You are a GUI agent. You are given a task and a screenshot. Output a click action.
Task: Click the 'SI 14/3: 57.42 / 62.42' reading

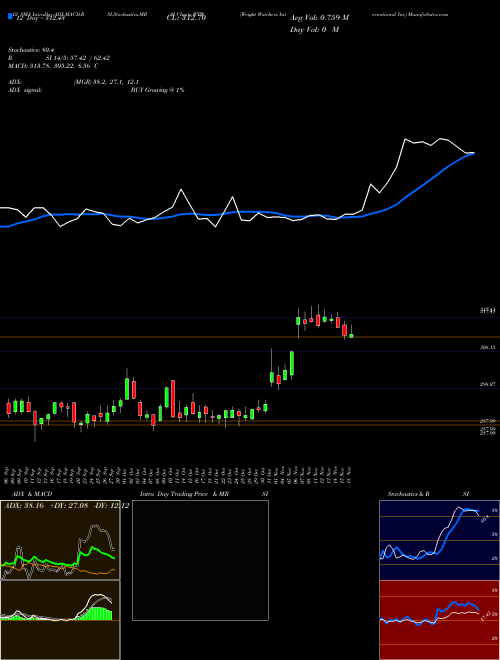pos(77,58)
